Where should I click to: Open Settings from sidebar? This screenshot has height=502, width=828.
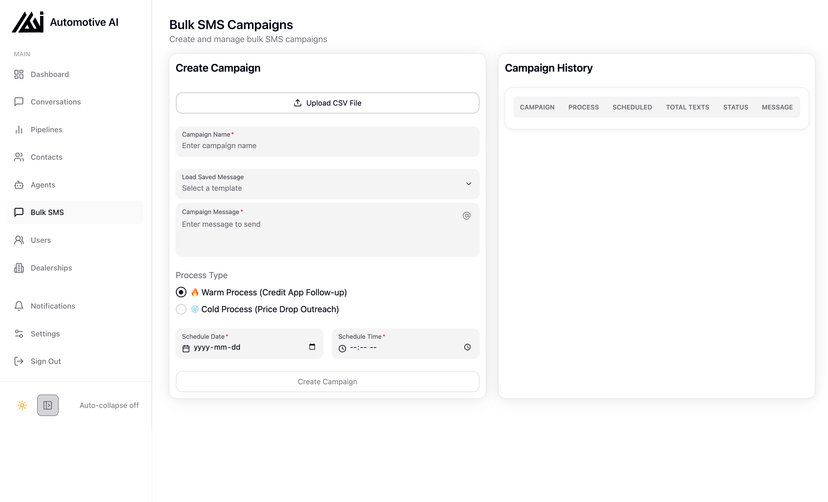pos(76,334)
